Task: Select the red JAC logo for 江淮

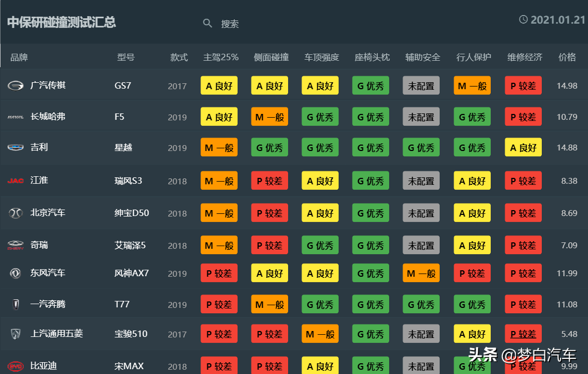Action: (16, 181)
